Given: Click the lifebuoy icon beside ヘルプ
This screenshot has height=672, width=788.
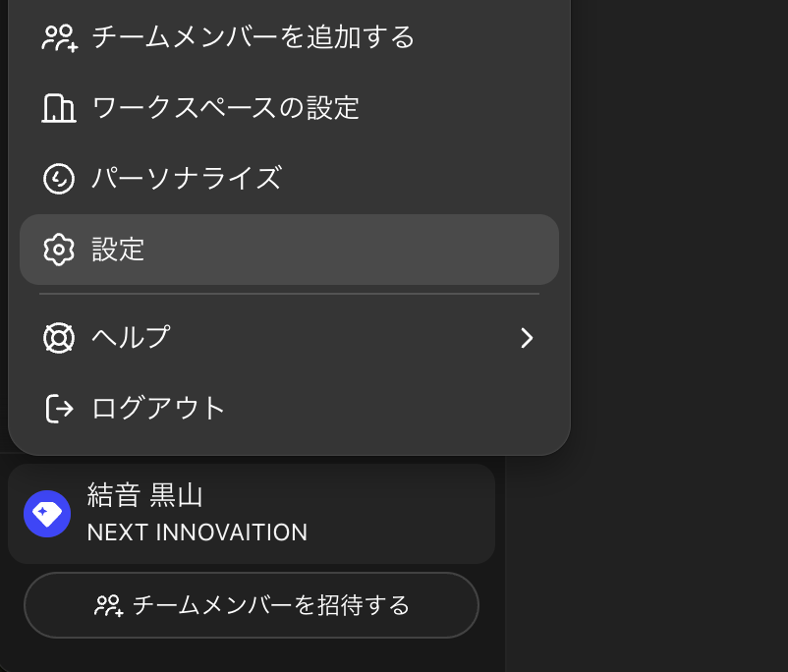Looking at the screenshot, I should (59, 338).
